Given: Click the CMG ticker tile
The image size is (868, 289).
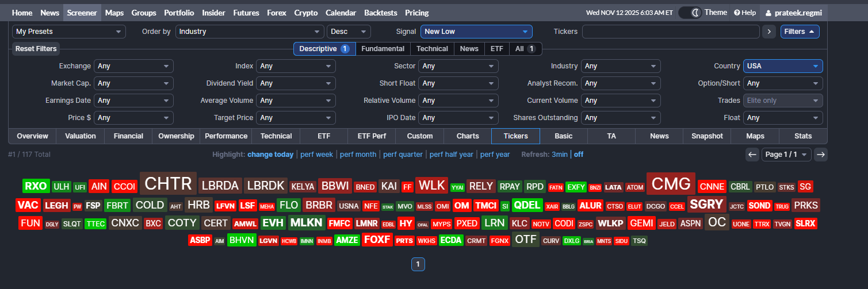Looking at the screenshot, I should pyautogui.click(x=671, y=184).
